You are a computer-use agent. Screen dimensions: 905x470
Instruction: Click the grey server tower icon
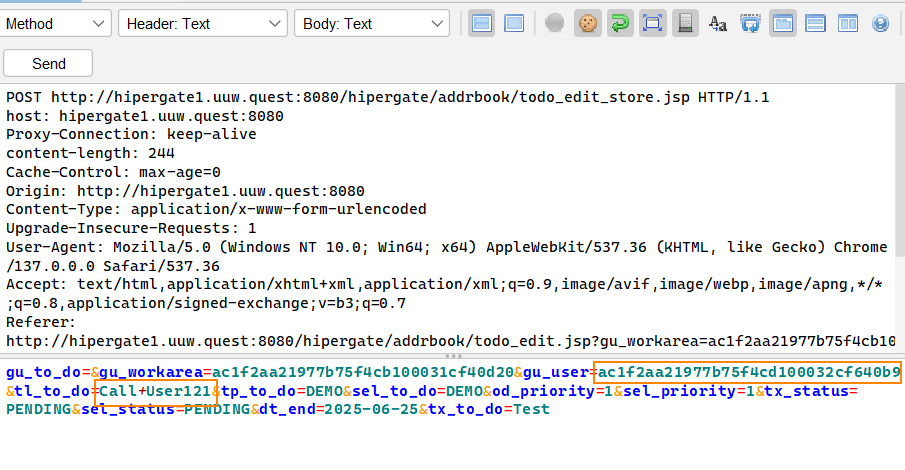[684, 23]
